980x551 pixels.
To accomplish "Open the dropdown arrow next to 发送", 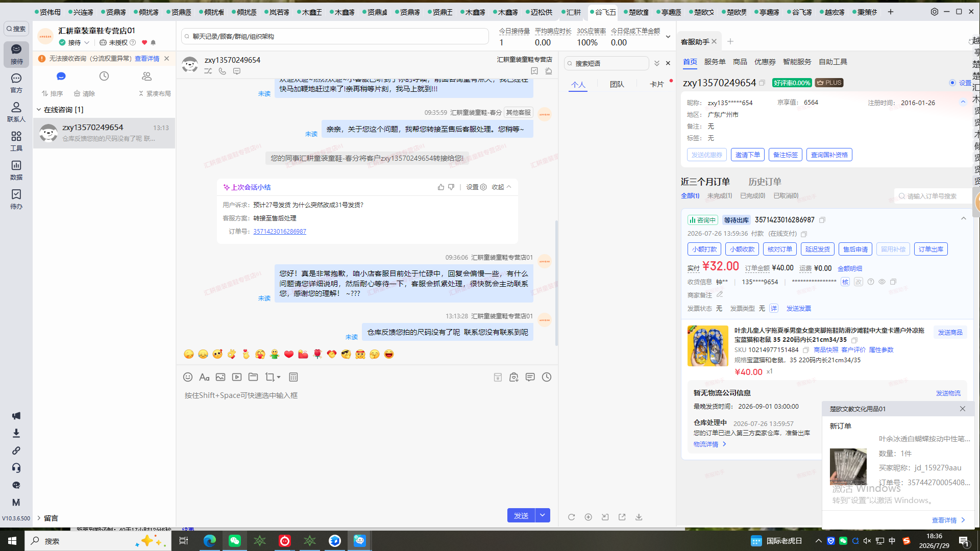I will pos(543,515).
